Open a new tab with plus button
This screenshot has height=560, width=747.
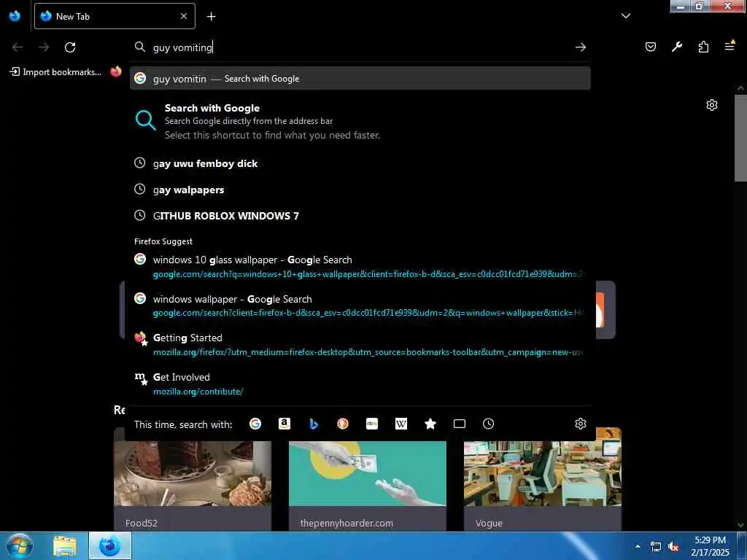click(x=211, y=17)
